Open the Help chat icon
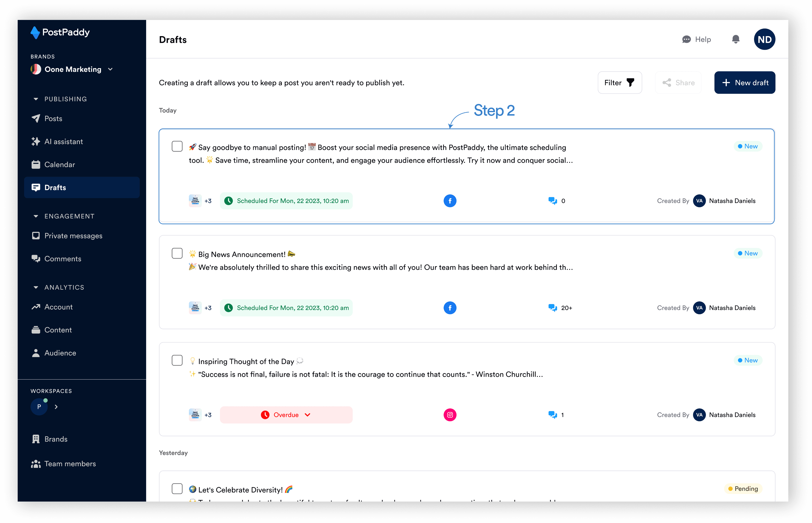 point(686,39)
